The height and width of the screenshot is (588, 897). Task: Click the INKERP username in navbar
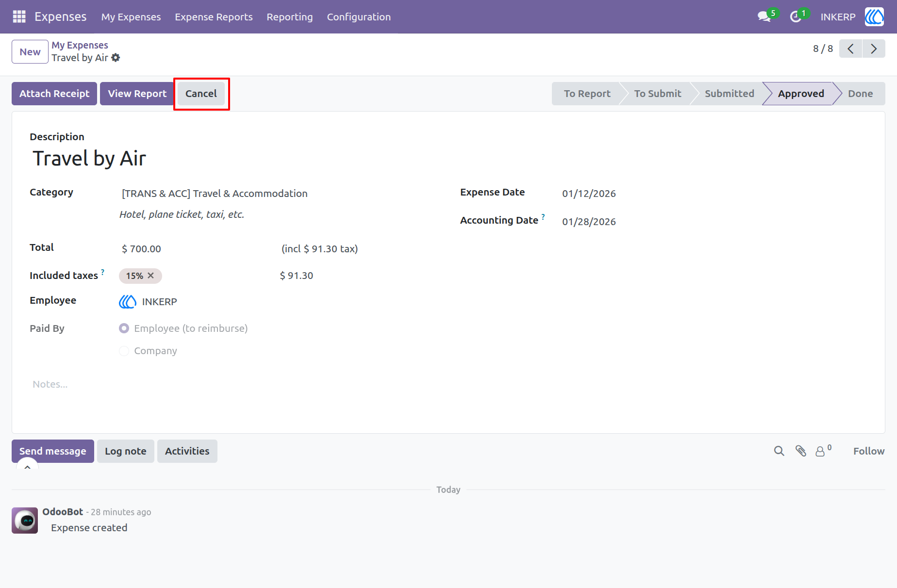point(838,17)
